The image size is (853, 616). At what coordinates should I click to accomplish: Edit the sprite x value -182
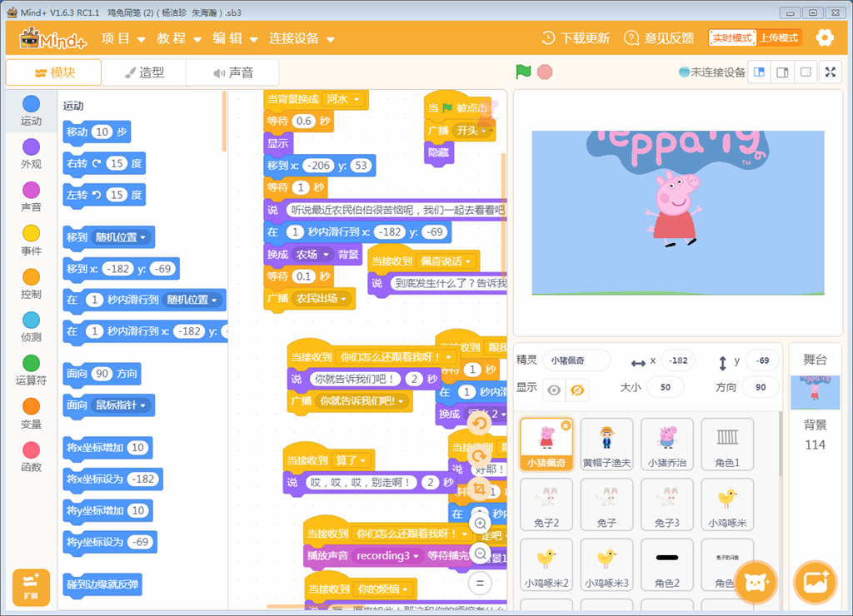coord(678,360)
